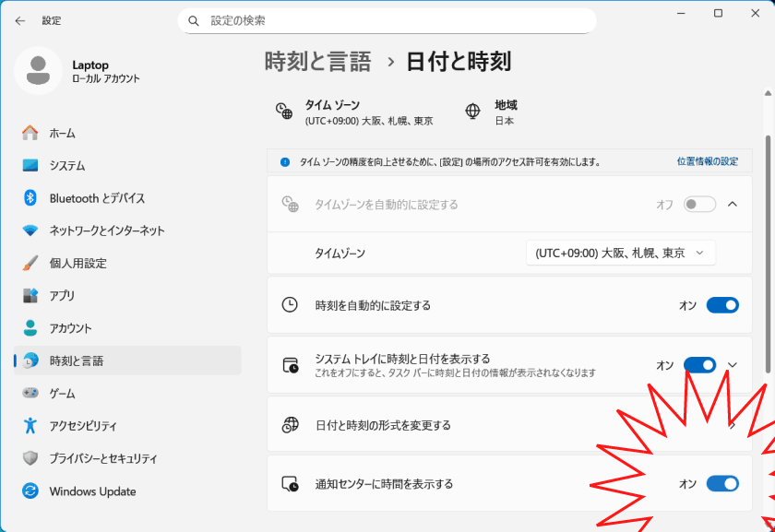
Task: Open ゲーム settings page
Action: point(127,393)
